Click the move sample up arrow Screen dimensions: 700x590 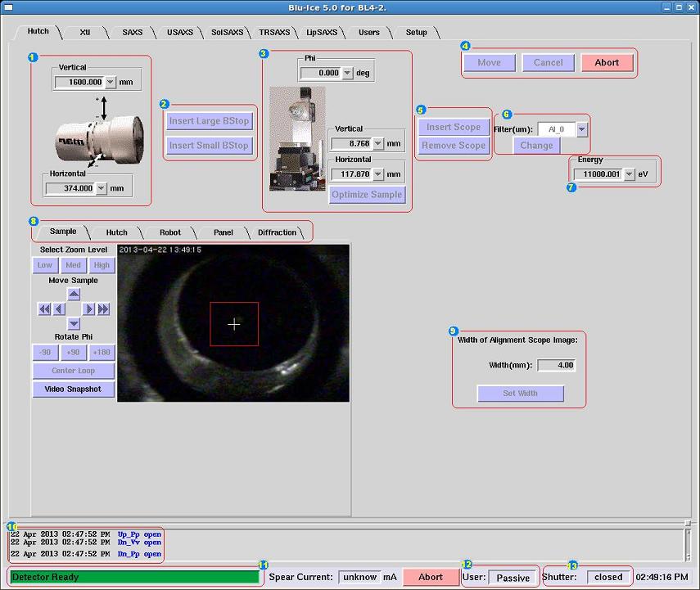pos(74,295)
